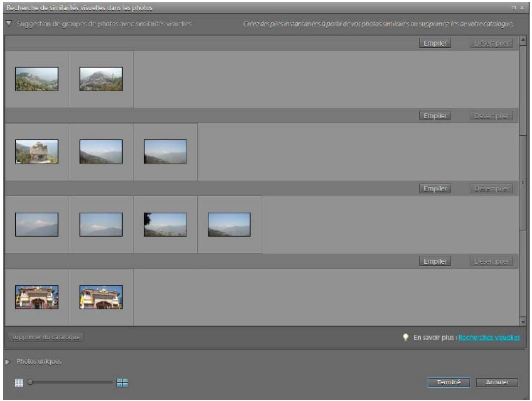Expand the Photos uniques section
The height and width of the screenshot is (401, 532).
click(x=8, y=362)
